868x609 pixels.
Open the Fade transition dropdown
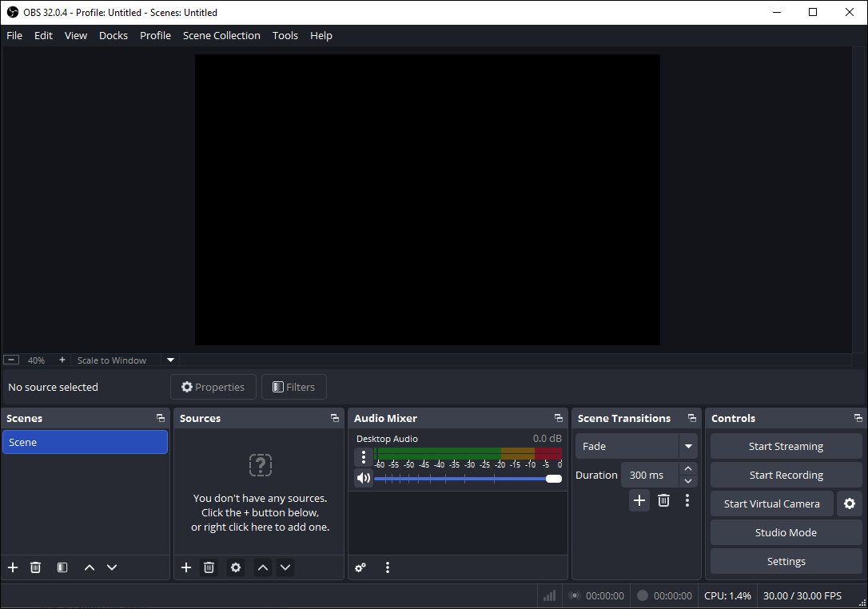coord(688,446)
